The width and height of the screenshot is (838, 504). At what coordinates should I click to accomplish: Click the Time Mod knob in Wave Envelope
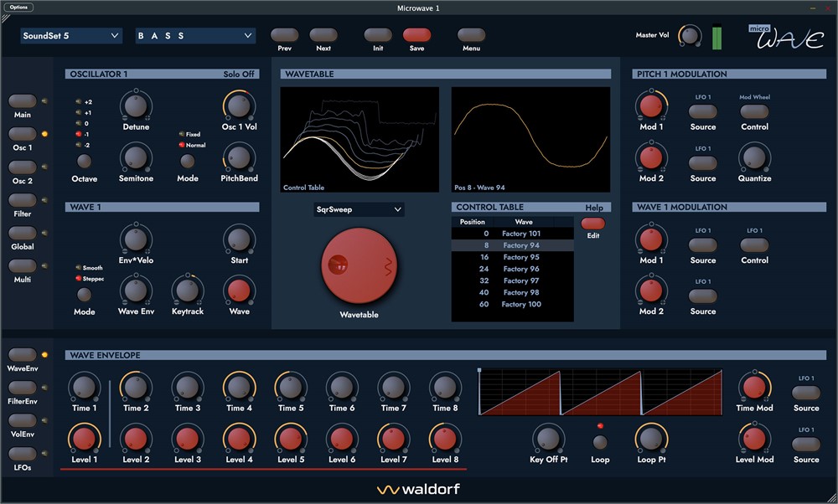tap(754, 387)
